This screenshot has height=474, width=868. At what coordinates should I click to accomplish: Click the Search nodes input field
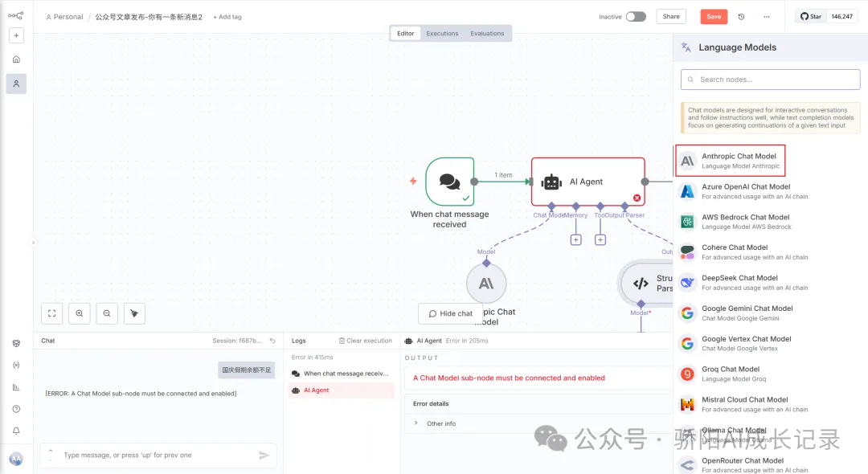coord(770,80)
